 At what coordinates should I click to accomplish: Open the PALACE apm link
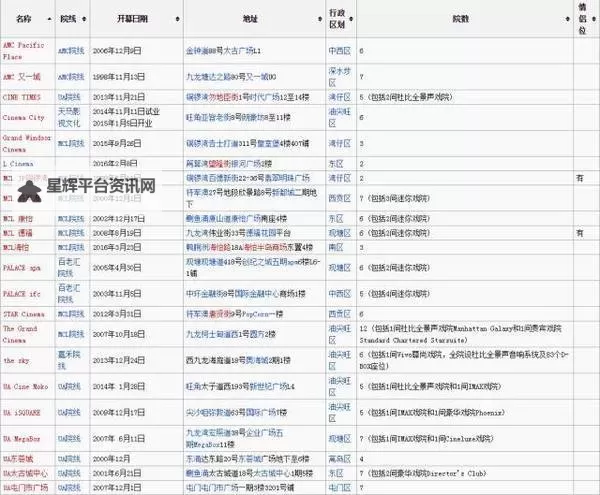[x=22, y=268]
